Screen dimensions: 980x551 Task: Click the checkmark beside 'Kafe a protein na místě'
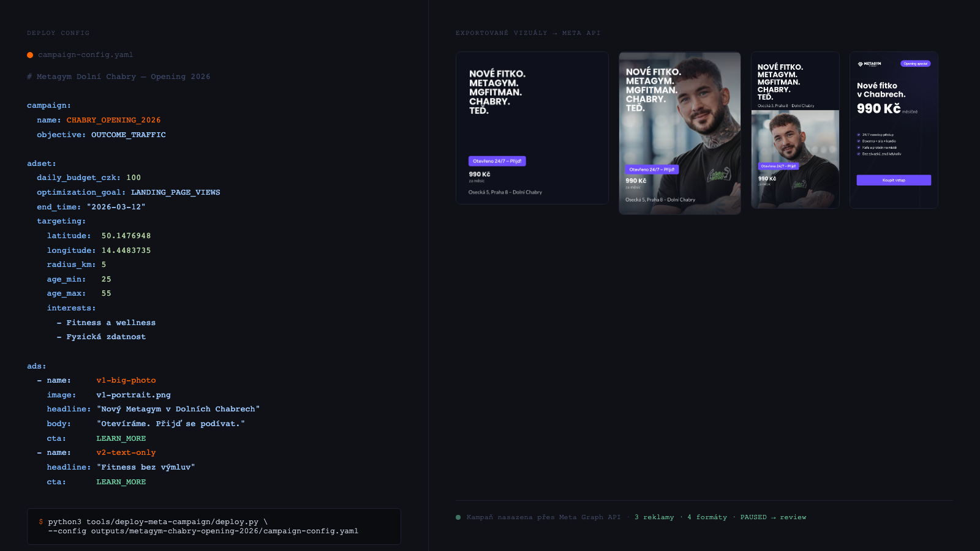pyautogui.click(x=859, y=148)
